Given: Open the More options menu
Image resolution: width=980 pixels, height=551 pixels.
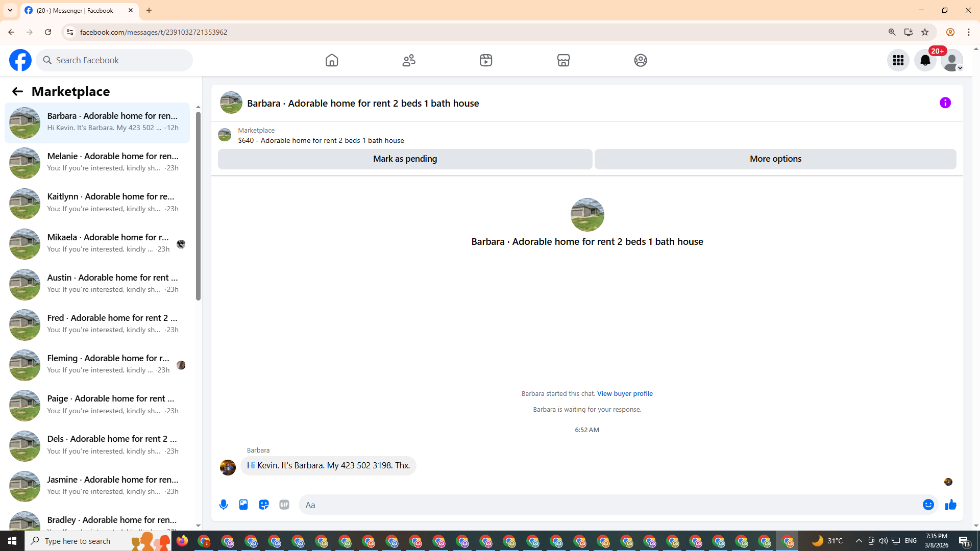Looking at the screenshot, I should 775,159.
